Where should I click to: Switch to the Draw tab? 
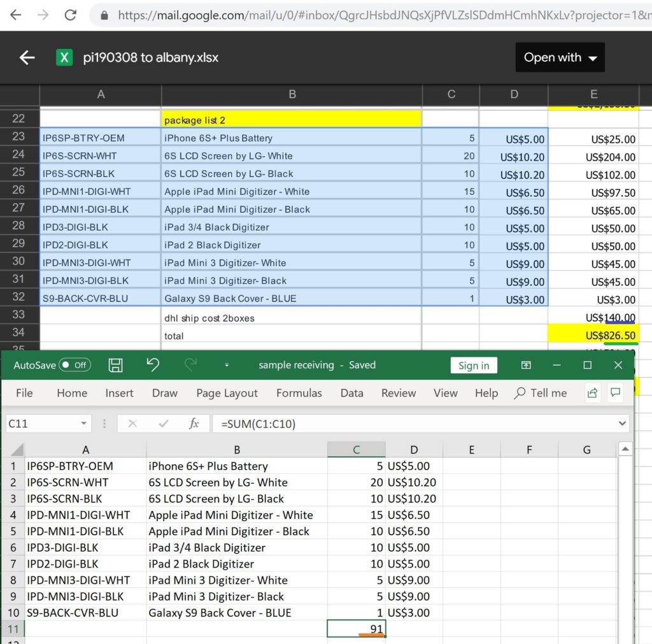point(165,393)
